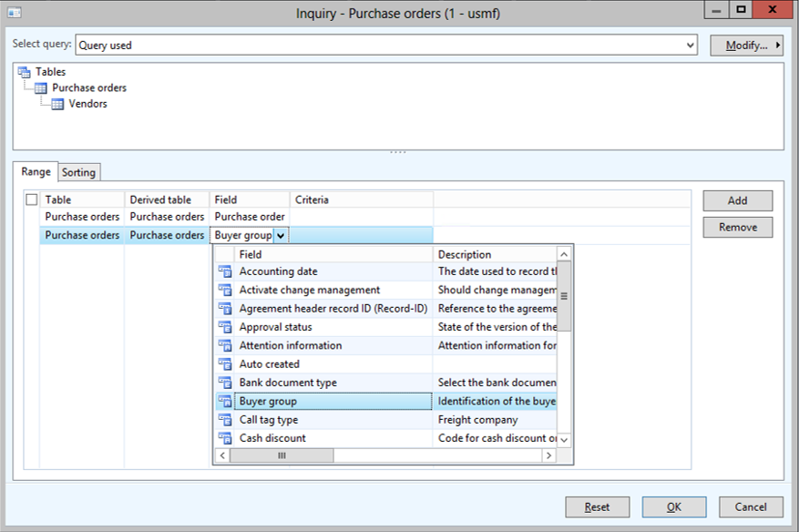
Task: Click the field icon beside Accounting date
Action: 225,271
